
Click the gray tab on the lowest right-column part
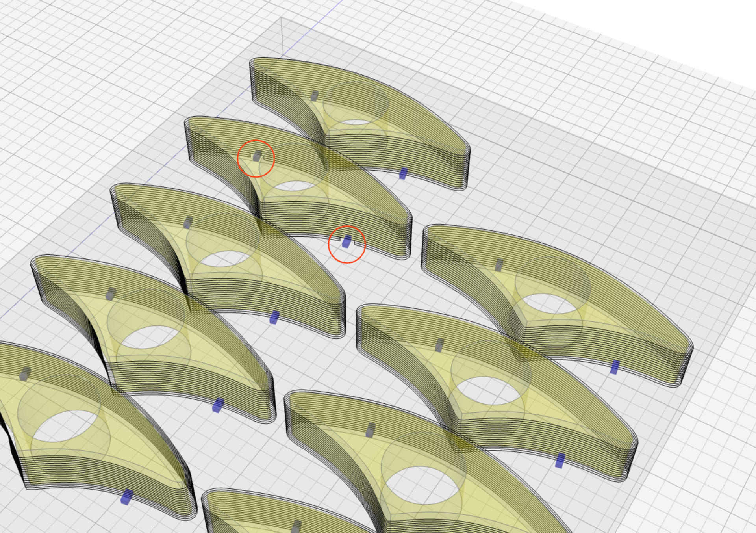370,430
